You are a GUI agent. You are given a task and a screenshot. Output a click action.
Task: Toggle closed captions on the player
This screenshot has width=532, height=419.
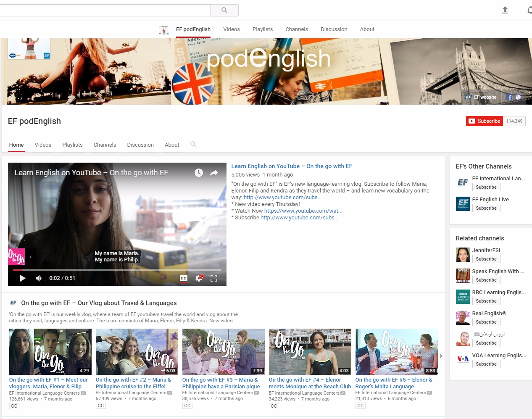coord(184,278)
